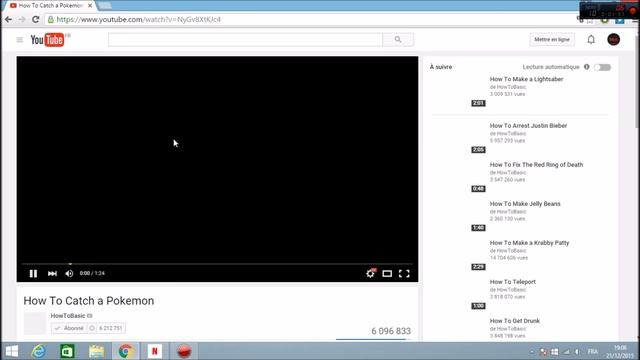This screenshot has height=360, width=640.
Task: Open the Store app from taskbar
Action: (x=67, y=351)
